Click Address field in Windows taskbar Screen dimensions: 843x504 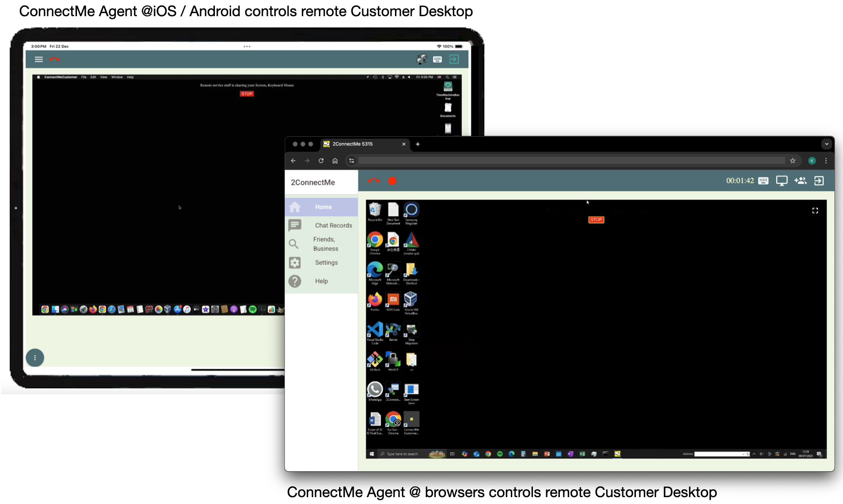coord(719,454)
